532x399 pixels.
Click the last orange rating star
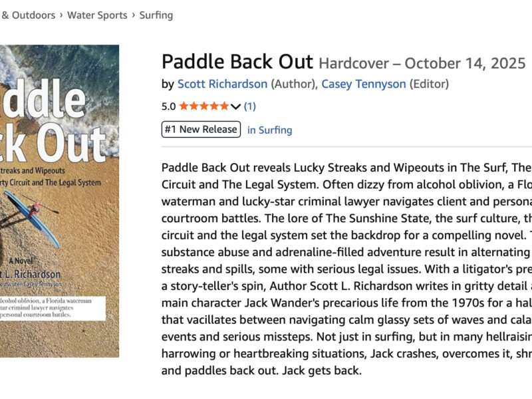[224, 106]
